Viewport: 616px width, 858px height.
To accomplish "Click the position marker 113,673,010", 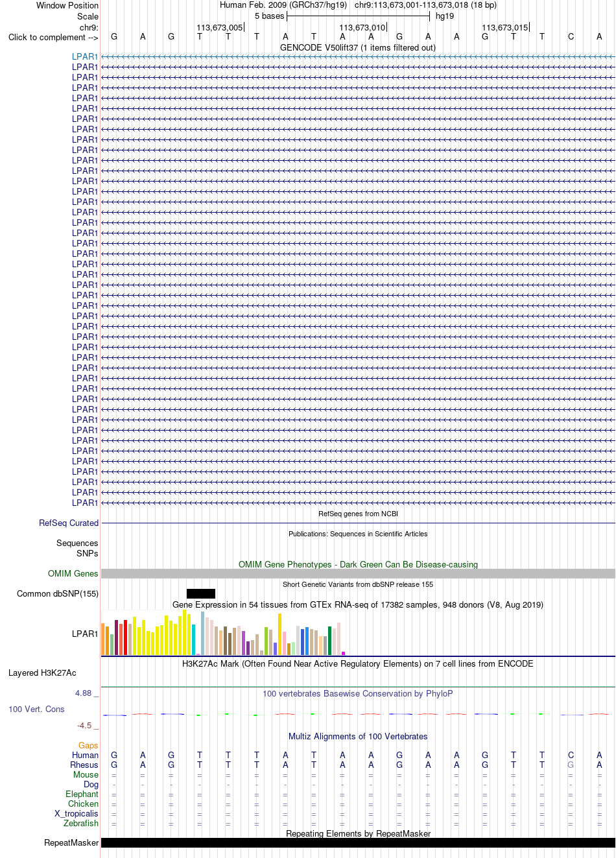I will click(x=362, y=27).
